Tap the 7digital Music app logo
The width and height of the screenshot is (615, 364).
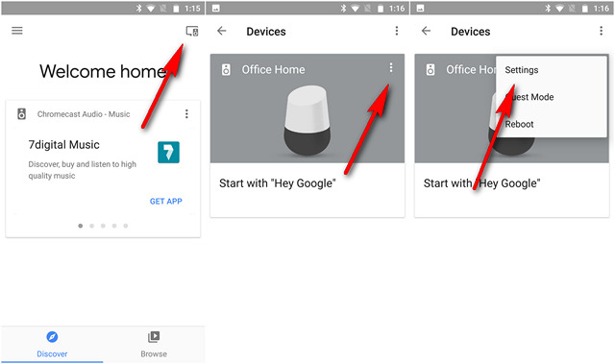[x=169, y=152]
